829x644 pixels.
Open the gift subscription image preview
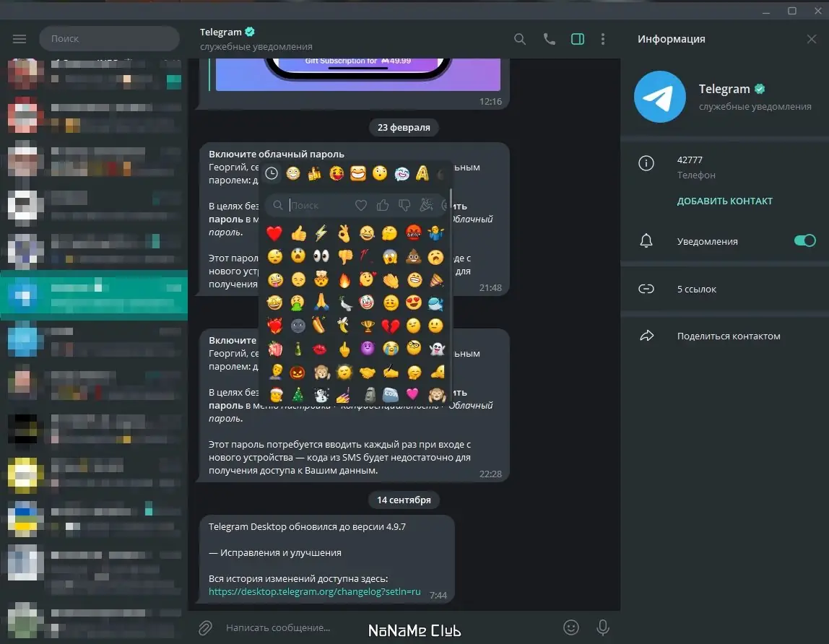pyautogui.click(x=358, y=74)
